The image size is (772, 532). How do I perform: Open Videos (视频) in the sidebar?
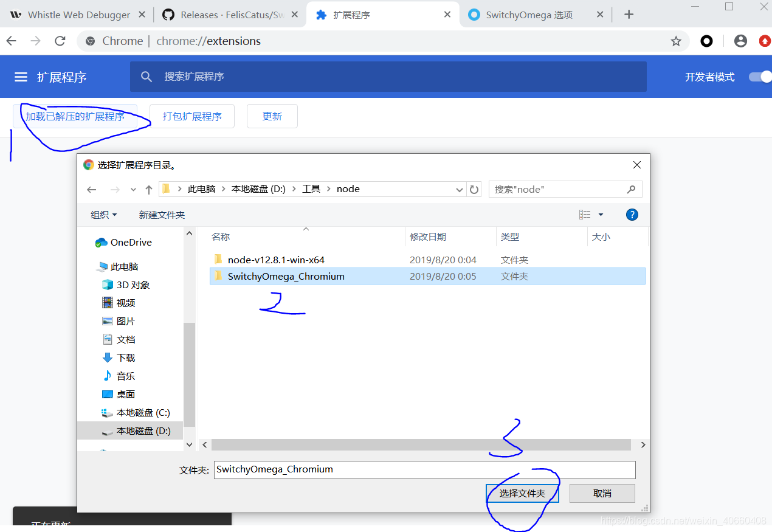118,303
